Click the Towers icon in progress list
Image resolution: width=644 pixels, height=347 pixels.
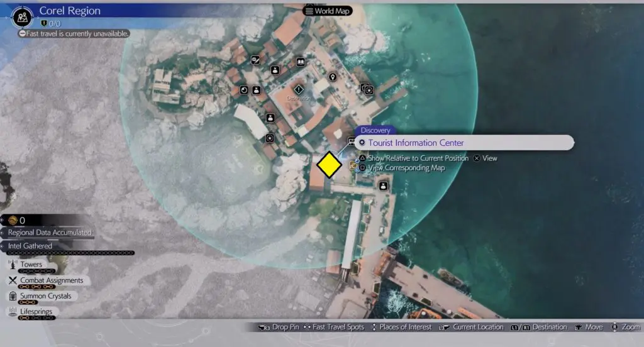[x=13, y=265]
